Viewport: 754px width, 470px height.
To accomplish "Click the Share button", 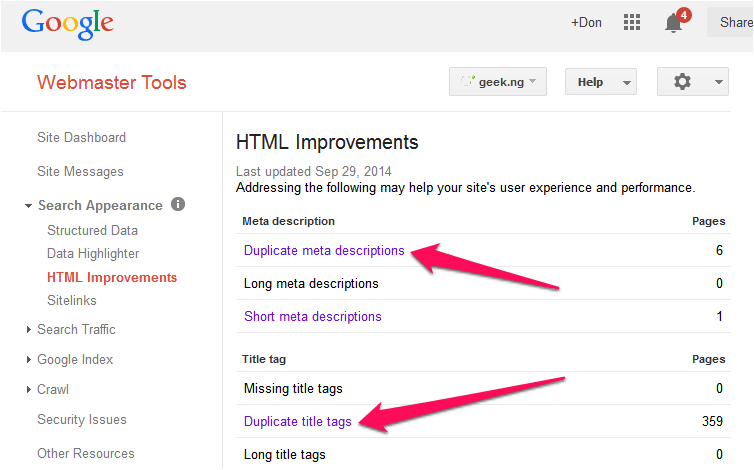I will (730, 22).
